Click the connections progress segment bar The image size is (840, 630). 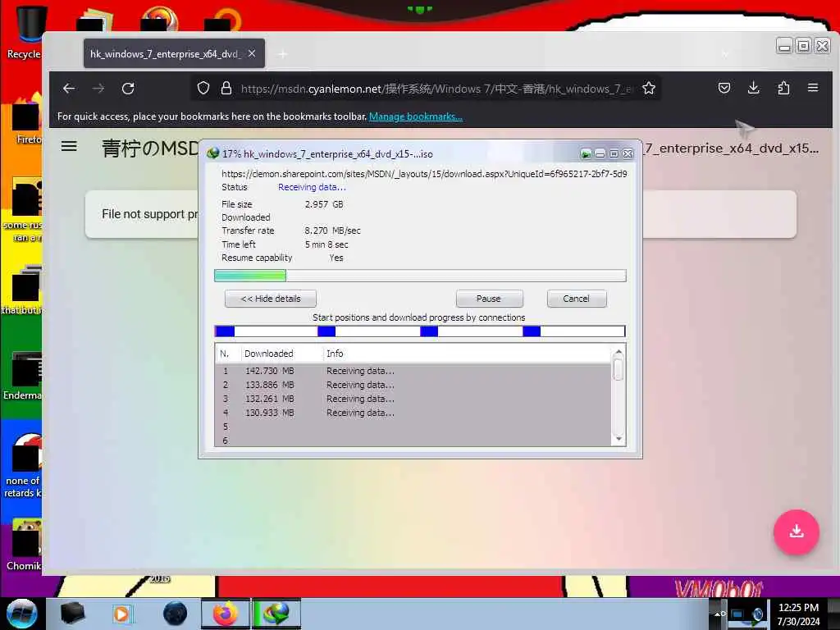coord(420,331)
